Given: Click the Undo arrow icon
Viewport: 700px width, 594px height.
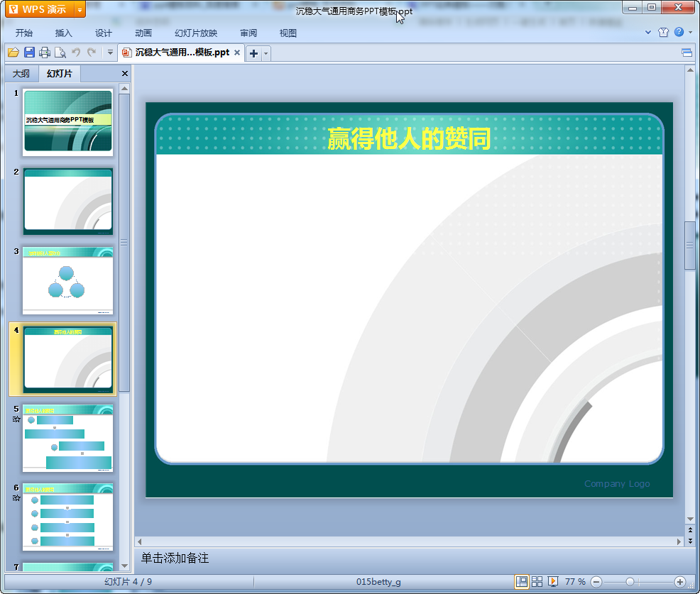Looking at the screenshot, I should point(76,53).
